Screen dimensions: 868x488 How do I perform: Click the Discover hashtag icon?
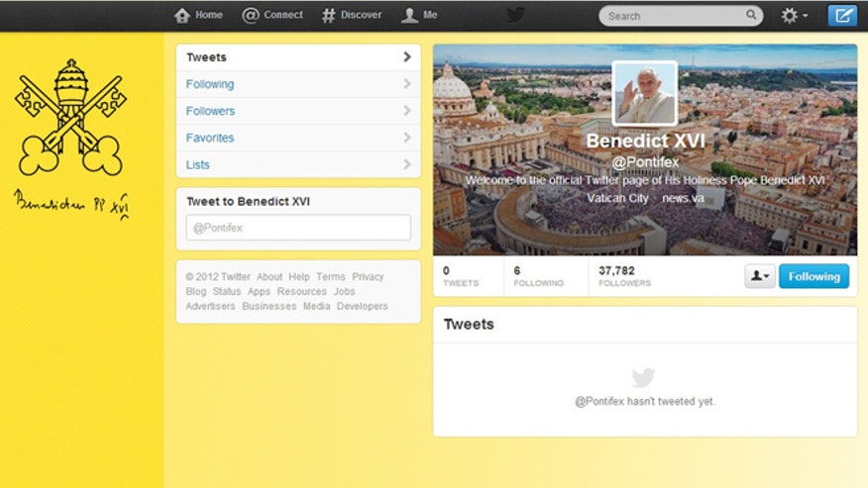tap(328, 15)
